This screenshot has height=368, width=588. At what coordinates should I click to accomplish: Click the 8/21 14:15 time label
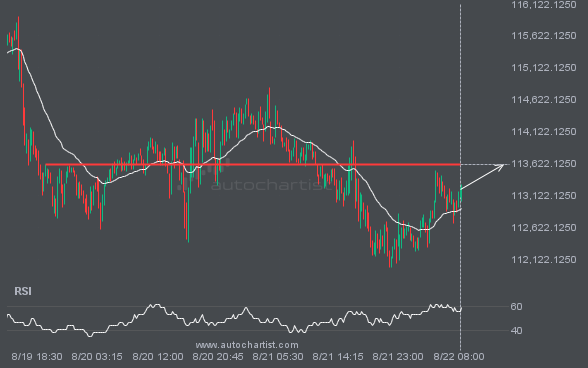[338, 356]
